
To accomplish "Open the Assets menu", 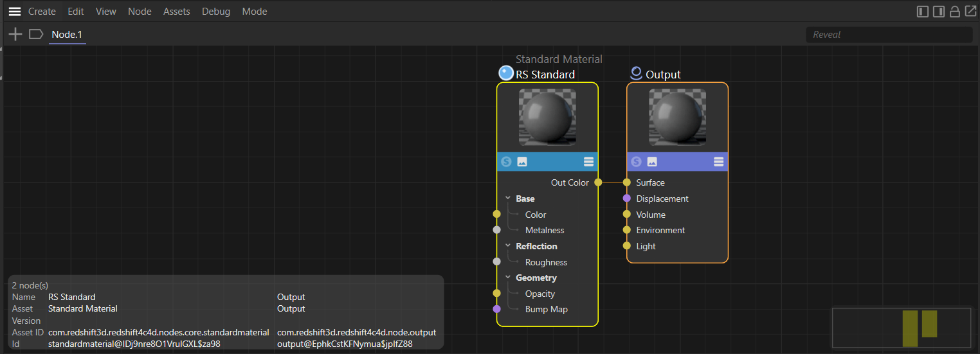I will (x=177, y=12).
